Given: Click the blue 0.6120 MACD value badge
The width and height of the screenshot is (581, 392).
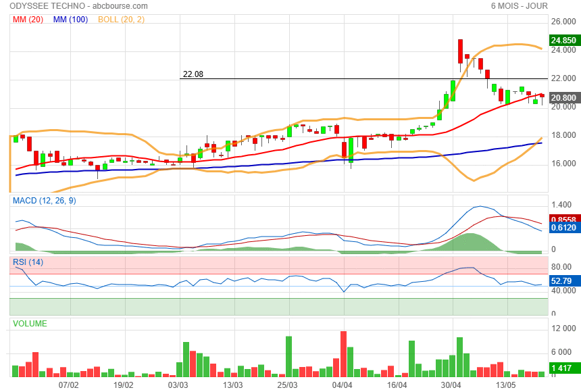Looking at the screenshot, I should coord(563,227).
